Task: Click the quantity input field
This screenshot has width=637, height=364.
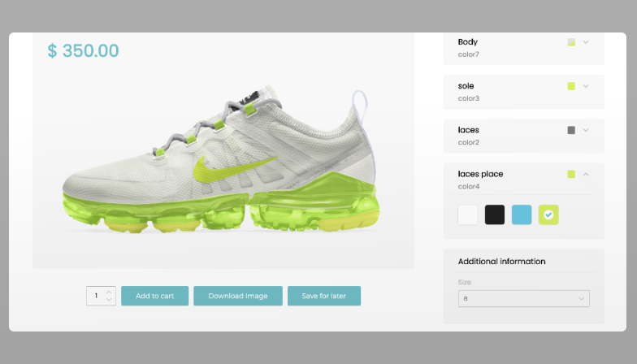Action: click(x=96, y=296)
